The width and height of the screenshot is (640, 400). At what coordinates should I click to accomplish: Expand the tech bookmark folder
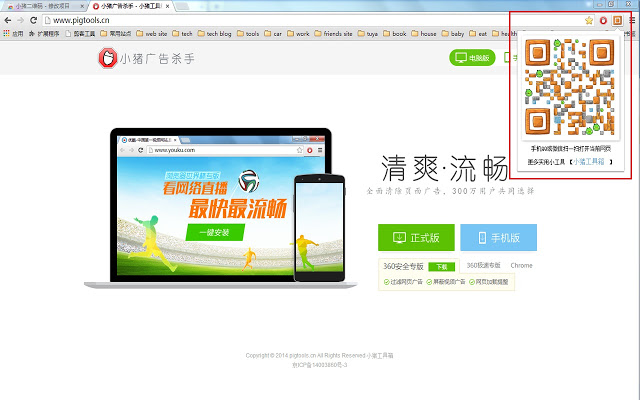pyautogui.click(x=182, y=34)
